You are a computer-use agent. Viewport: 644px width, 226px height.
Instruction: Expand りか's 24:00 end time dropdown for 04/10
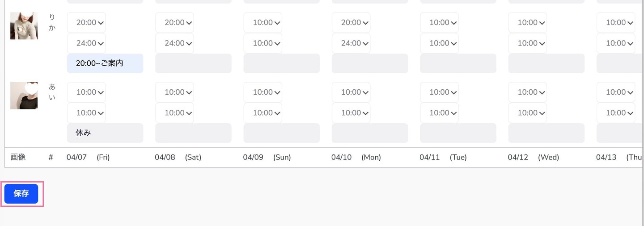(x=351, y=43)
